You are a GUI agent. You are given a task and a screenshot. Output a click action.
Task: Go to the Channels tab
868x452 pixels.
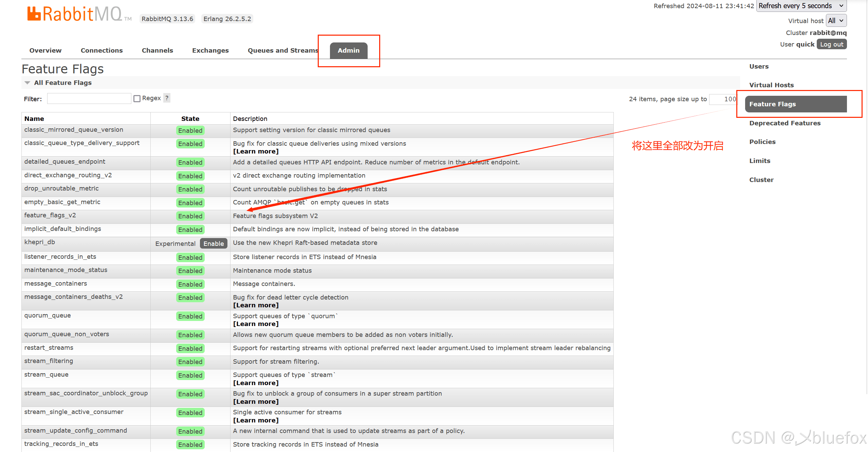(x=158, y=50)
